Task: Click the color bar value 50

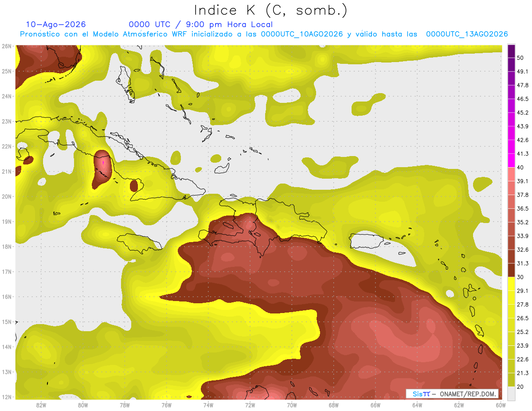Action: pos(520,58)
